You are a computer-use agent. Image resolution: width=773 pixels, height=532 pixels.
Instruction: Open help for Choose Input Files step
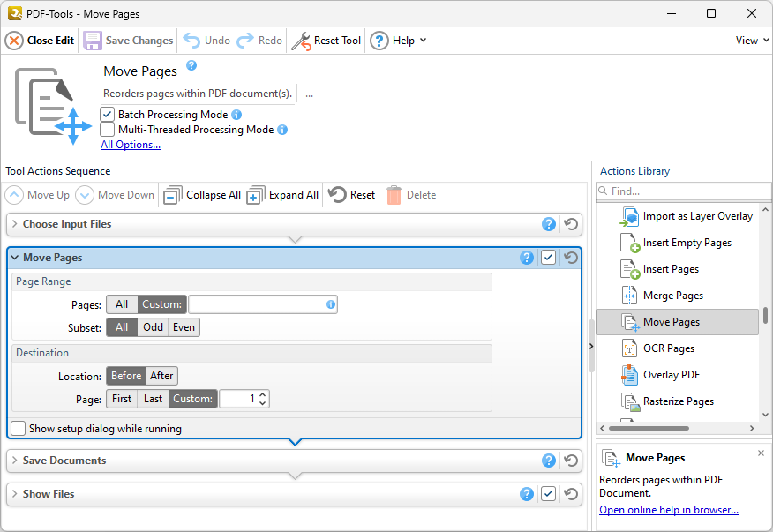549,224
